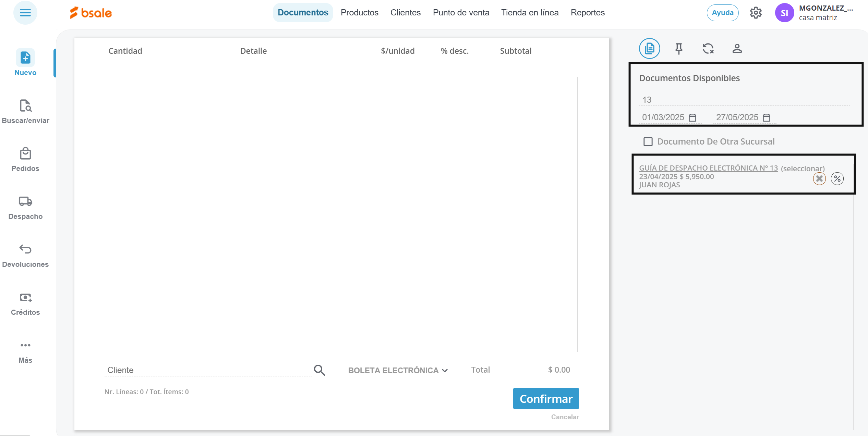This screenshot has height=436, width=868.
Task: Click the pin icon in right panel
Action: pyautogui.click(x=679, y=49)
